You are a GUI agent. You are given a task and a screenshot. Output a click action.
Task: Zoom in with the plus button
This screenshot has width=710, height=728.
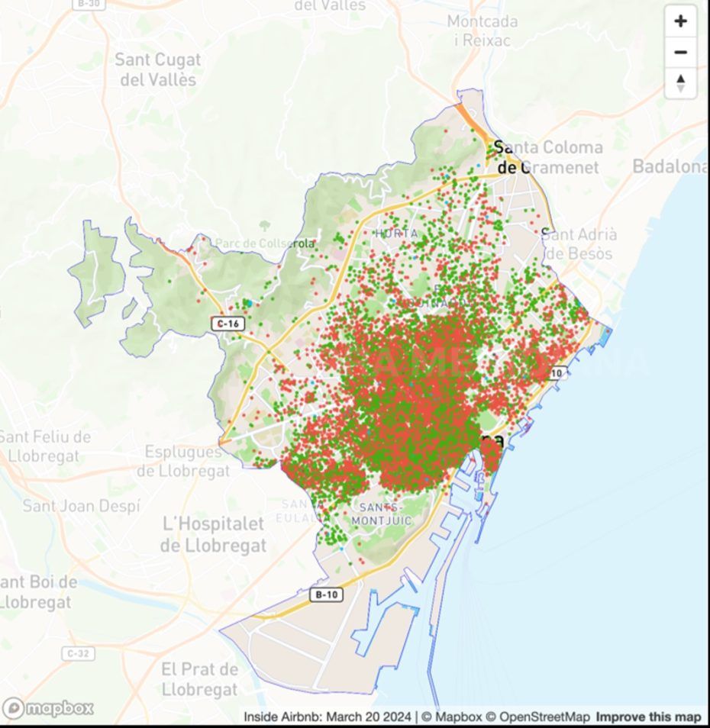point(681,21)
